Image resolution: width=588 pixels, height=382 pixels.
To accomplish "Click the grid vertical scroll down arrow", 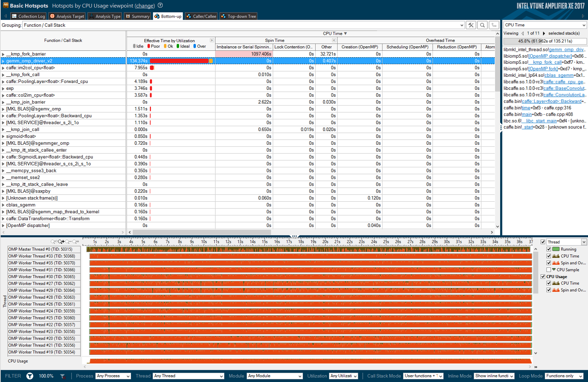I will (x=497, y=226).
